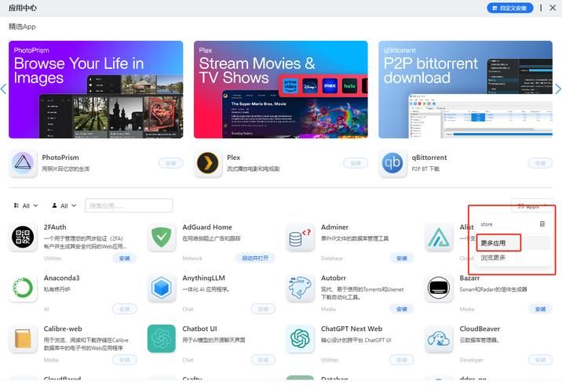Select the Adminer database icon
Image resolution: width=562 pixels, height=392 pixels.
click(300, 238)
